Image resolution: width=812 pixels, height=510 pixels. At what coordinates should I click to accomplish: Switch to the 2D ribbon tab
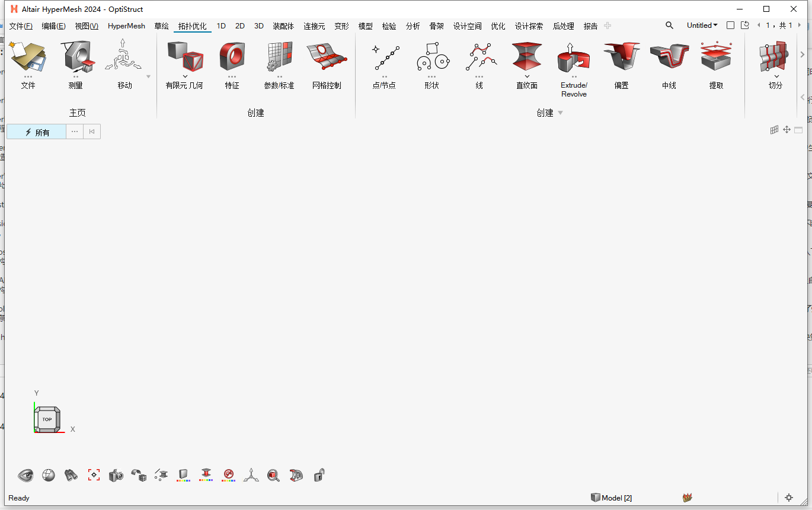tap(239, 26)
